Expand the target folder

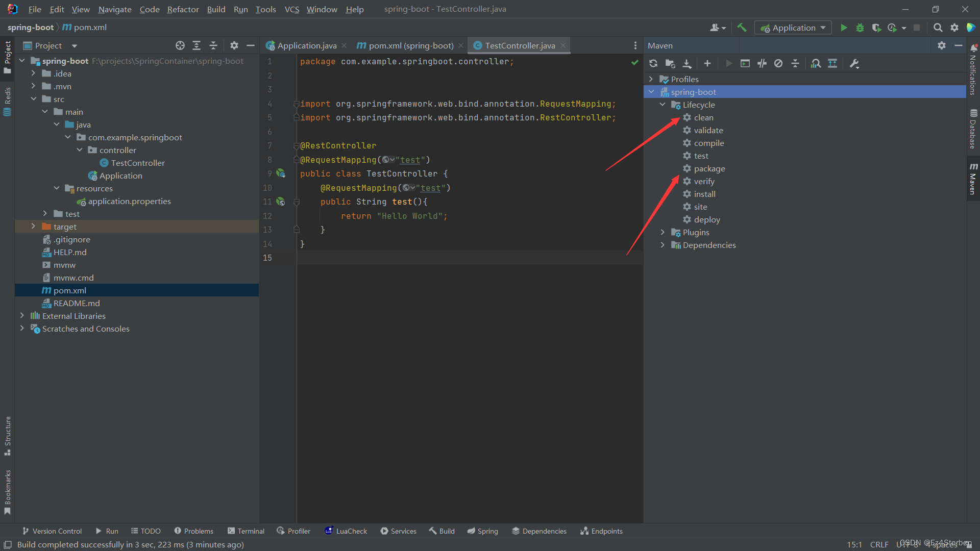coord(33,226)
